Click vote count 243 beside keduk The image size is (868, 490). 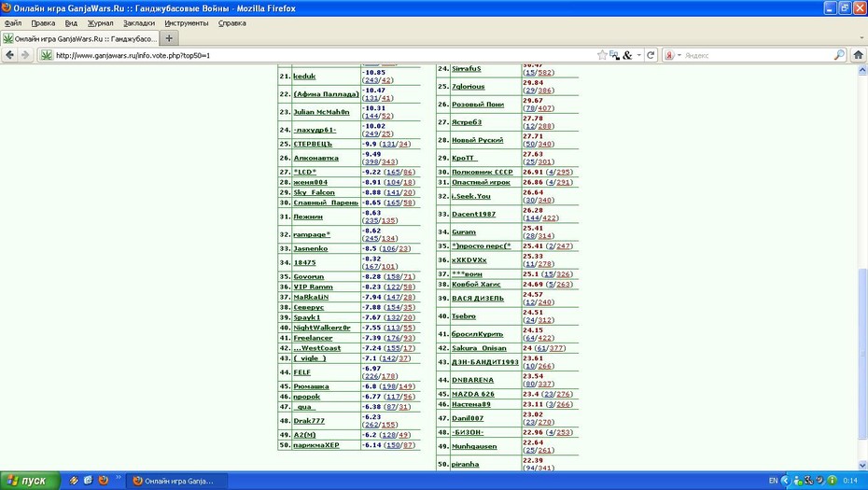point(371,80)
